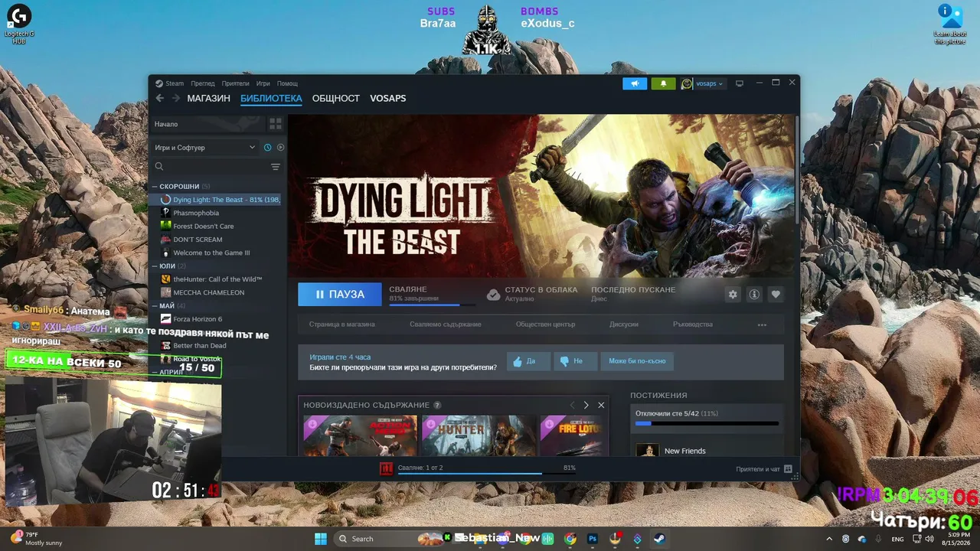The height and width of the screenshot is (551, 980).
Task: Go back with the Steam back arrow
Action: coord(159,98)
